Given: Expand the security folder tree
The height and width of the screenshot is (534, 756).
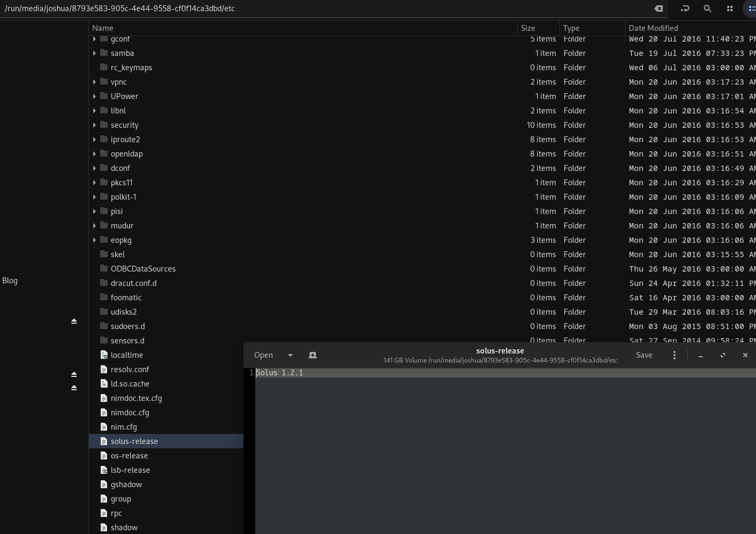Looking at the screenshot, I should coord(94,125).
